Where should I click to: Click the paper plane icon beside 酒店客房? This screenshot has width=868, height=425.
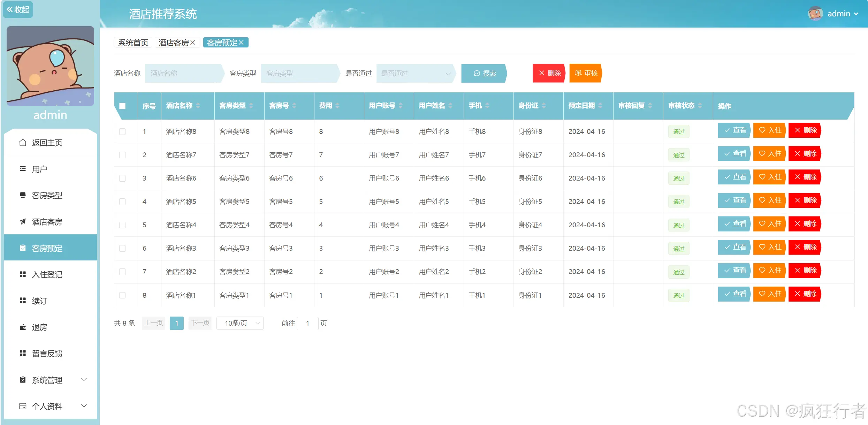[23, 222]
